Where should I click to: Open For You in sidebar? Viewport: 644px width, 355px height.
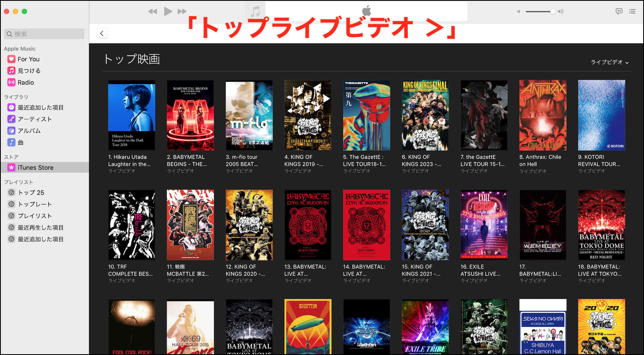[44, 59]
